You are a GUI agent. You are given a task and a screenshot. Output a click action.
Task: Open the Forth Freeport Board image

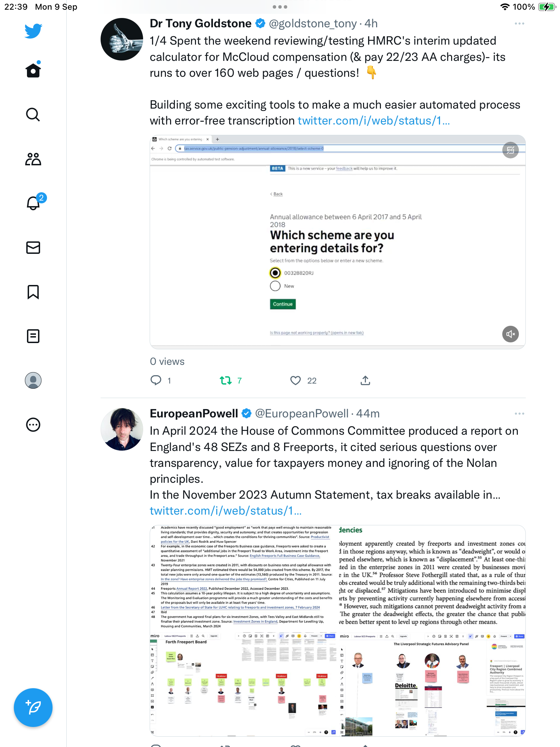(243, 684)
